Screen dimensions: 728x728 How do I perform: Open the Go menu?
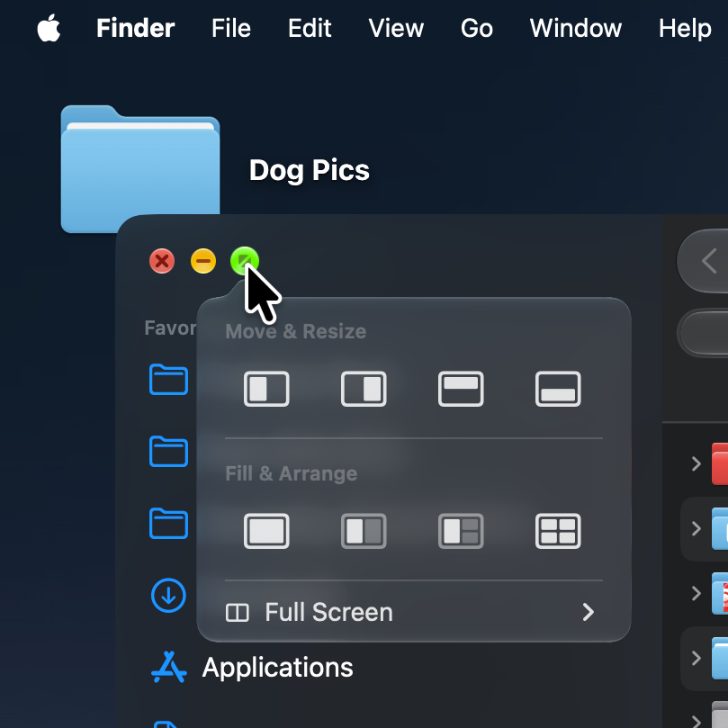coord(477,28)
